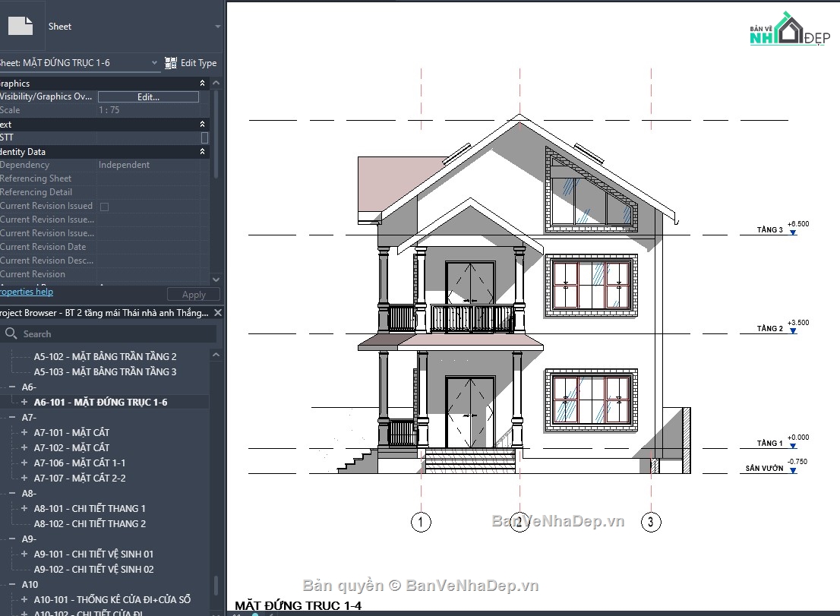Expand sheet A7-106 - MẶT CẮT 1-1
Viewport: 840px width, 616px height.
[24, 463]
